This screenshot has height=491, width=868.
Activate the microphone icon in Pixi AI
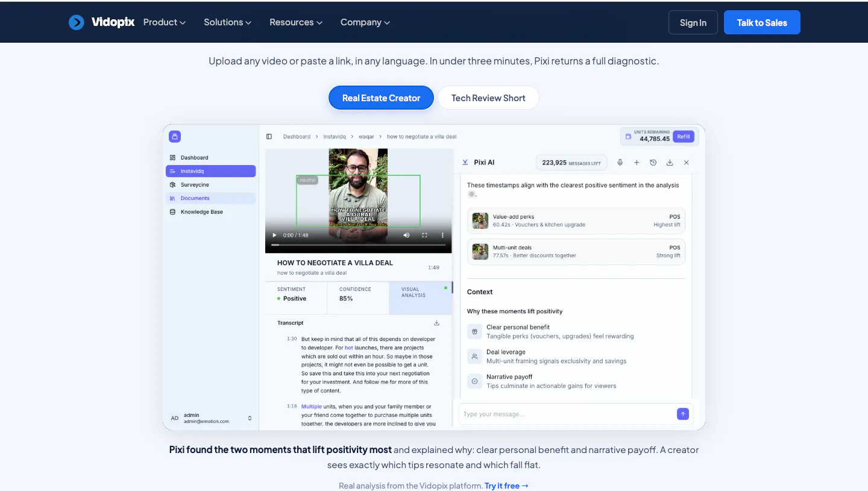tap(620, 163)
